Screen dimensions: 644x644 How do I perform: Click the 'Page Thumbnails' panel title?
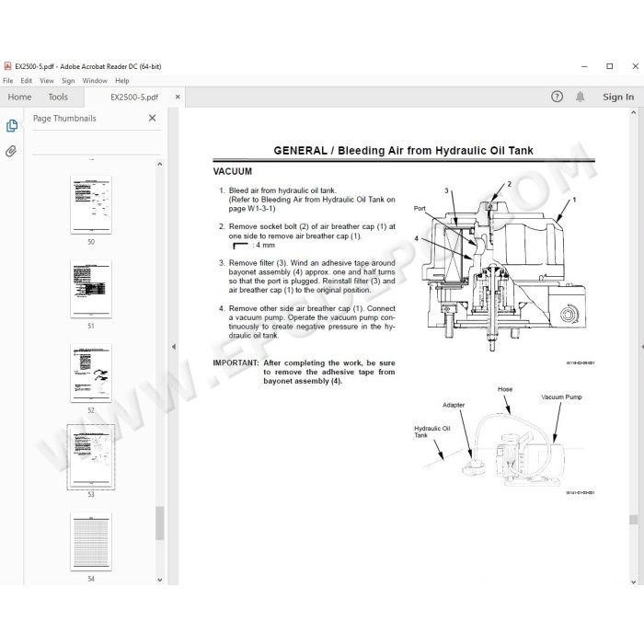(64, 119)
